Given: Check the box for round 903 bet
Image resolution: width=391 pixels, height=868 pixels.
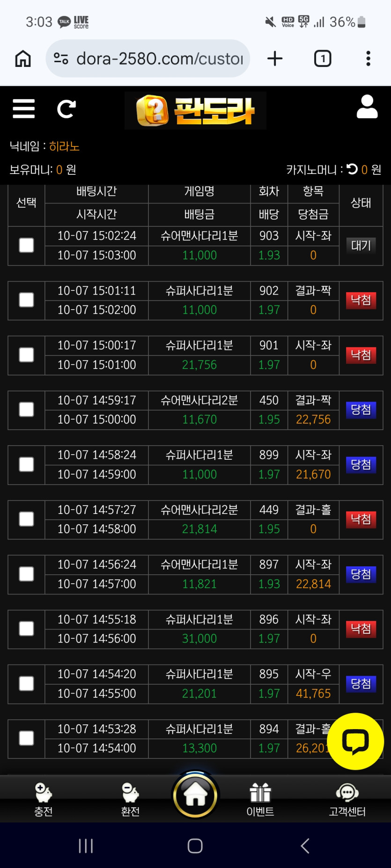Looking at the screenshot, I should (26, 245).
